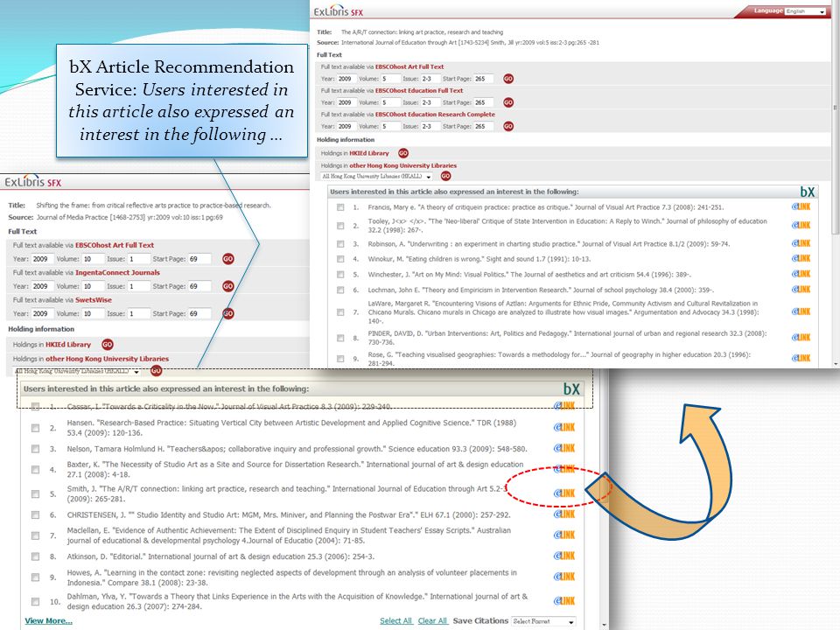Image resolution: width=840 pixels, height=630 pixels.
Task: Tick checkbox for Lochman citation
Action: coord(340,290)
